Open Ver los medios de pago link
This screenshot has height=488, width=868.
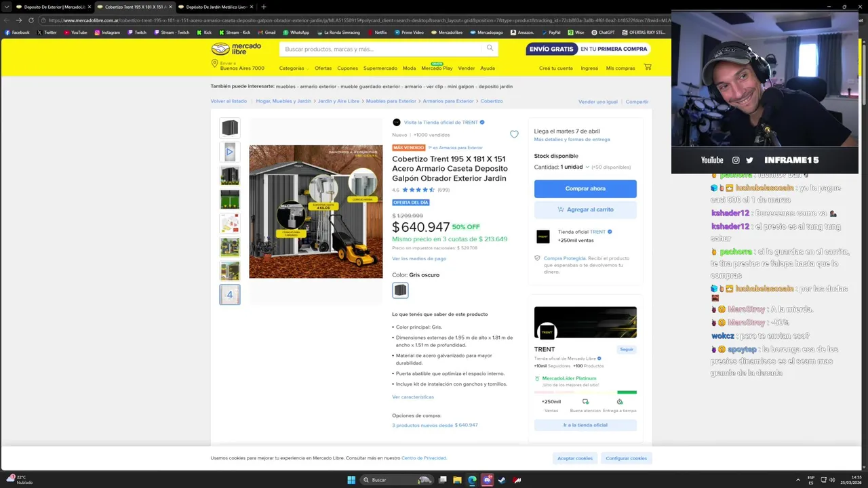419,258
